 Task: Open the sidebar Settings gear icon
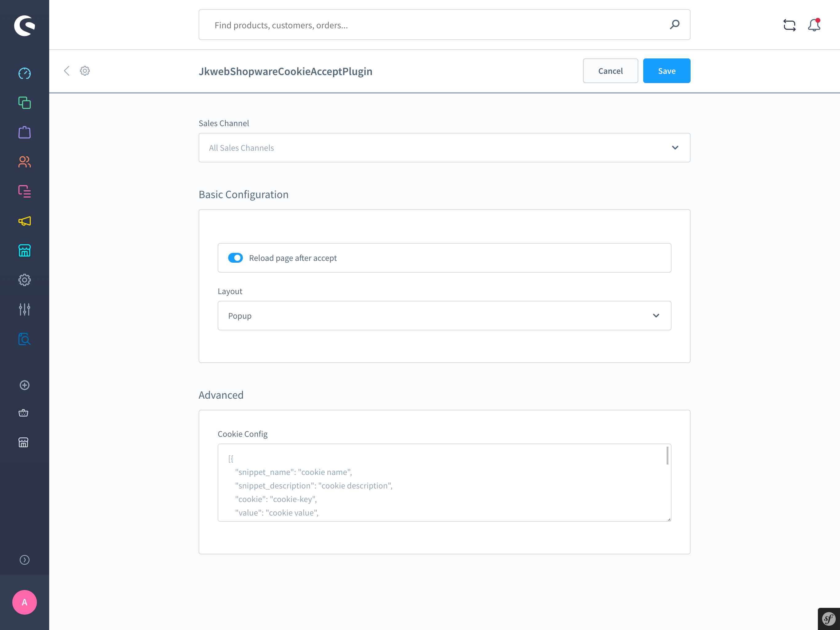pos(24,280)
